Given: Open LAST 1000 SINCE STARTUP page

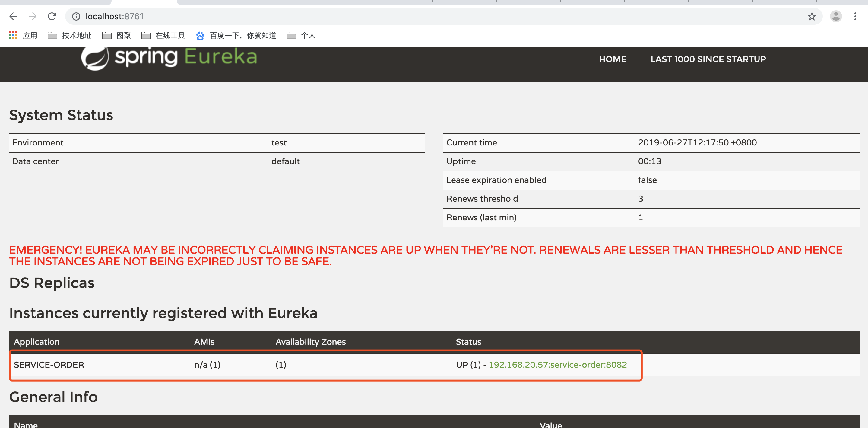Looking at the screenshot, I should pos(708,59).
